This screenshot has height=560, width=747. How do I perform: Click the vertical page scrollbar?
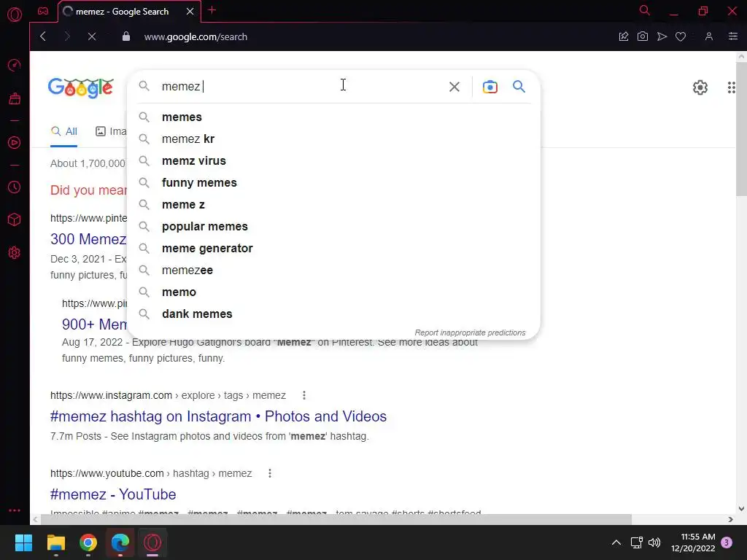pos(741,128)
